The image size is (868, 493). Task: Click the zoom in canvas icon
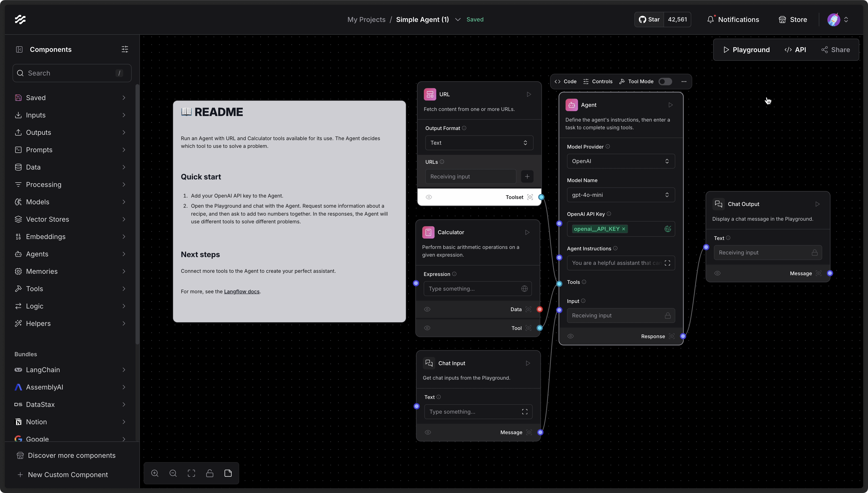(155, 473)
